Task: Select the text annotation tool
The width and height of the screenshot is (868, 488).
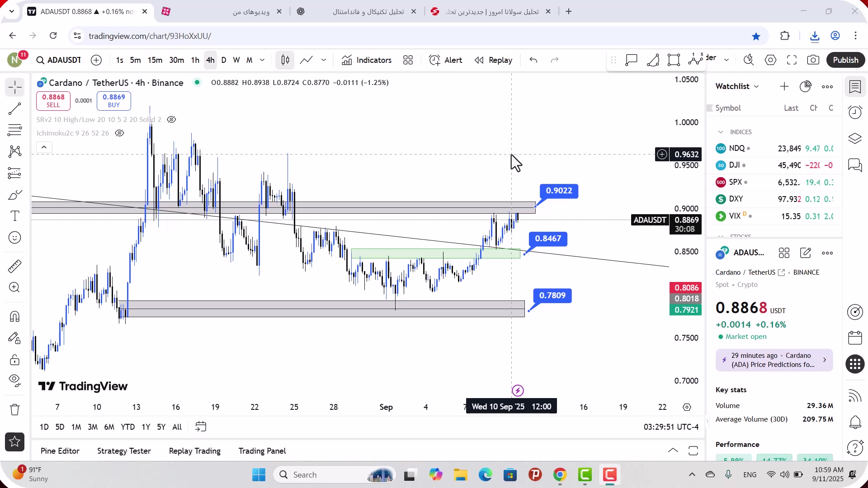Action: pyautogui.click(x=14, y=216)
